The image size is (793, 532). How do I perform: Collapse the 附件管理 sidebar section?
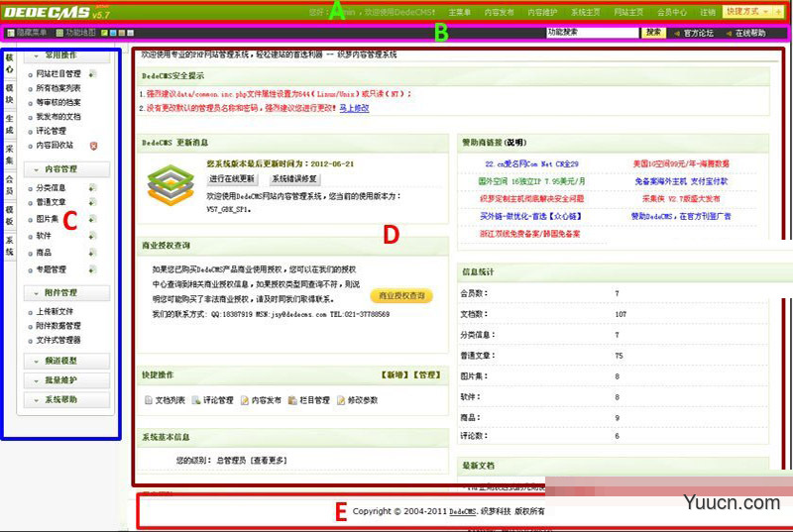pyautogui.click(x=66, y=293)
